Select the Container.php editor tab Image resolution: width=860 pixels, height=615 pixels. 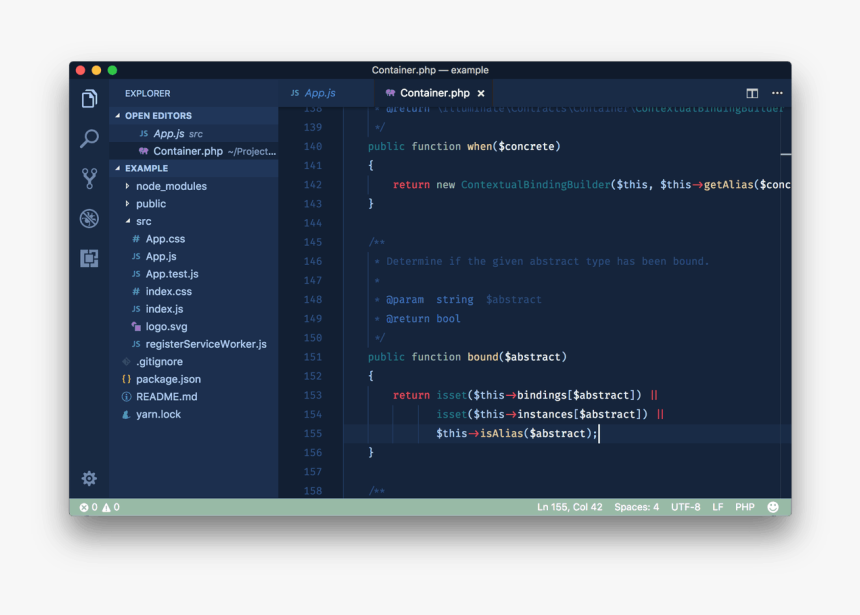435,93
